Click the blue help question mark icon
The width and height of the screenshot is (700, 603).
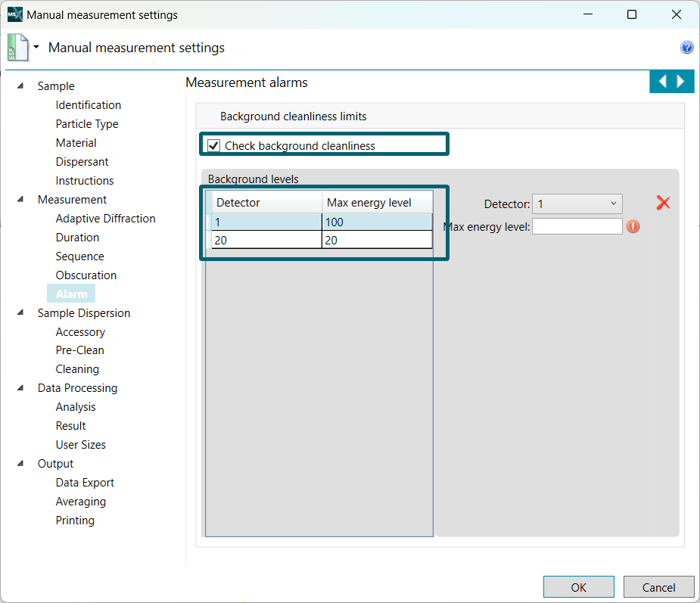coord(687,48)
